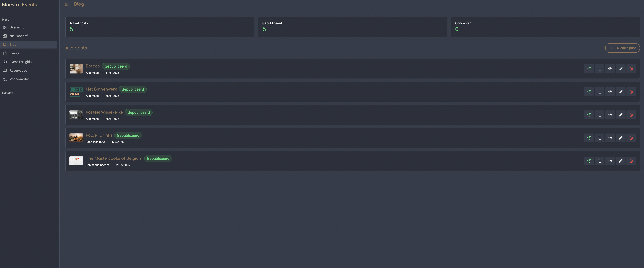The image size is (644, 268).
Task: Delete the Polder Drinks post
Action: tap(631, 138)
